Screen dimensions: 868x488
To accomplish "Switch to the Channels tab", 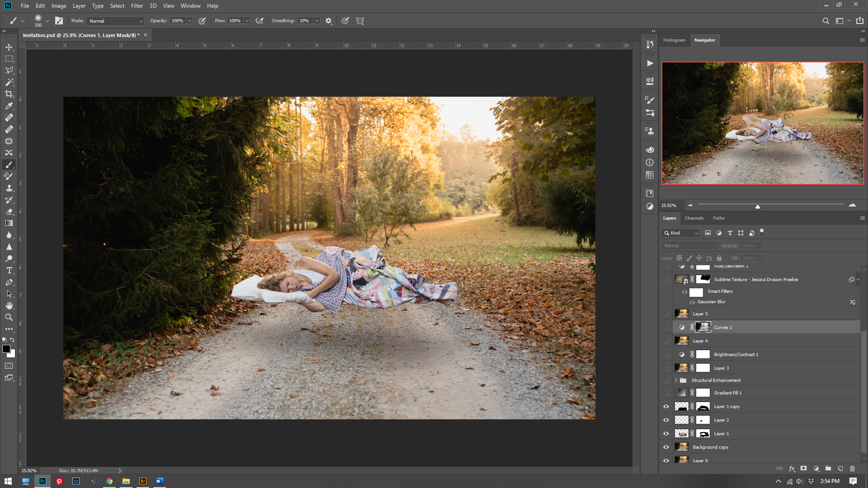I will click(694, 218).
